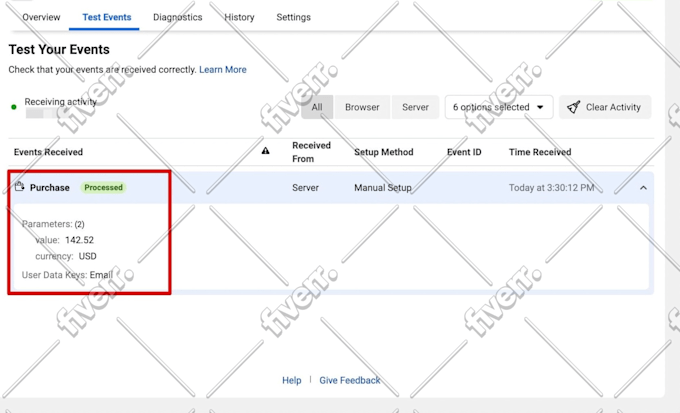
Task: Open the History tab
Action: click(239, 17)
